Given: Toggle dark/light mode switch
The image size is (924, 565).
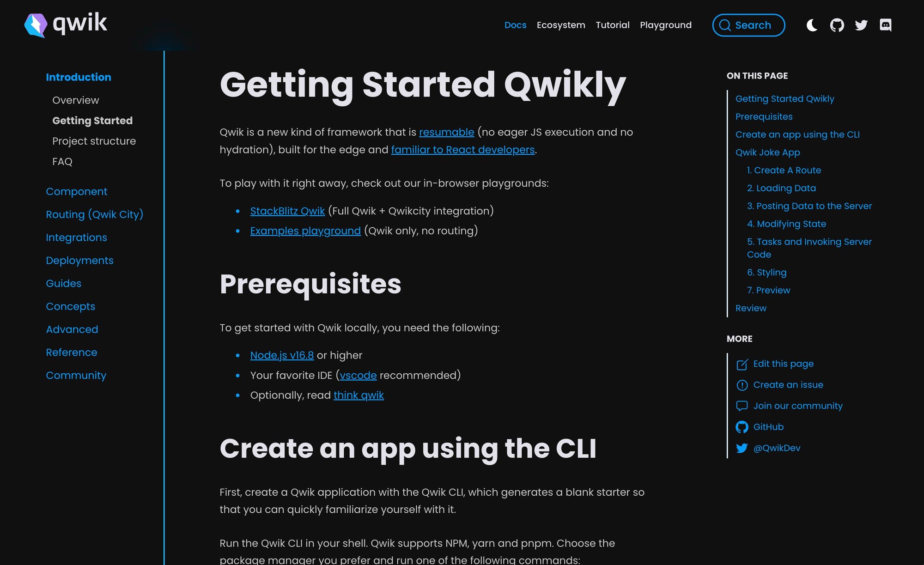Looking at the screenshot, I should tap(811, 25).
